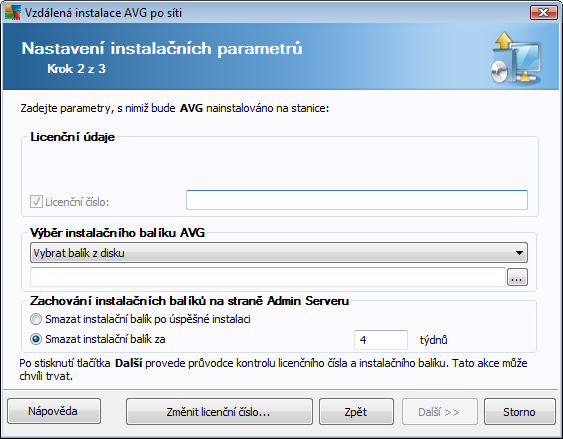Click the Krok 2 z 3 text

[x=76, y=69]
